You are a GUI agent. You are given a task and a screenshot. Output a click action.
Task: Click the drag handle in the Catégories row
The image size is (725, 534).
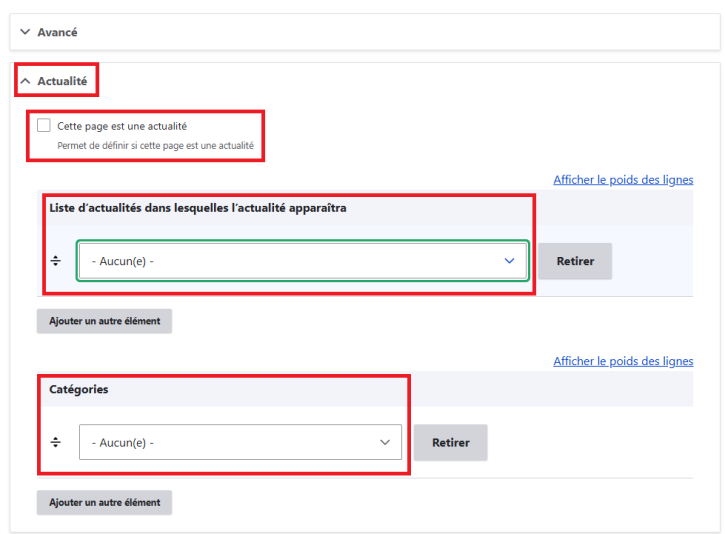(56, 442)
